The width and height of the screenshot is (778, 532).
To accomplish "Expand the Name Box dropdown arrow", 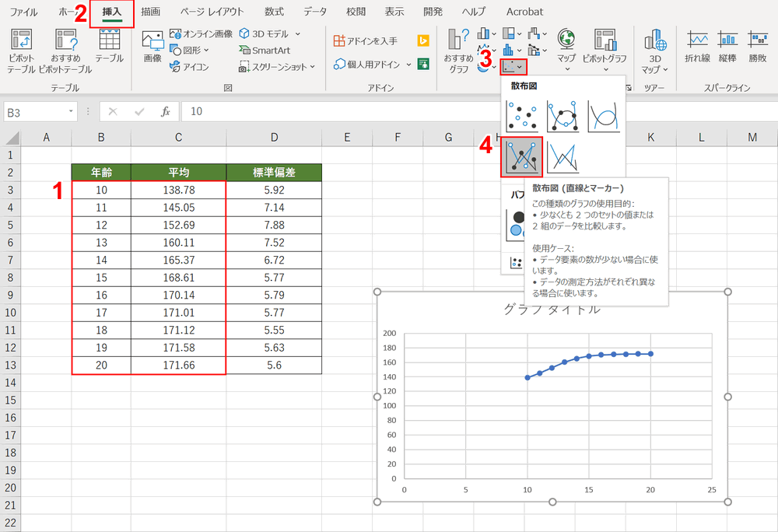I will (x=71, y=111).
